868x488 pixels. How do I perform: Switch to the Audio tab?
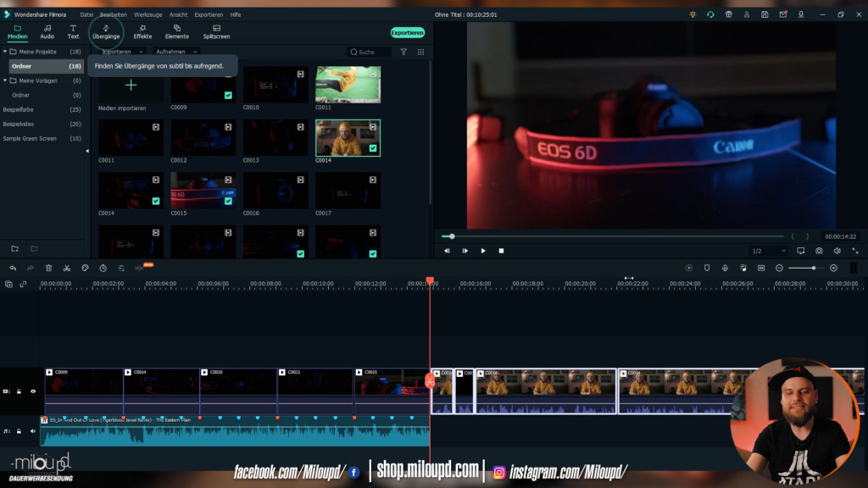[47, 32]
